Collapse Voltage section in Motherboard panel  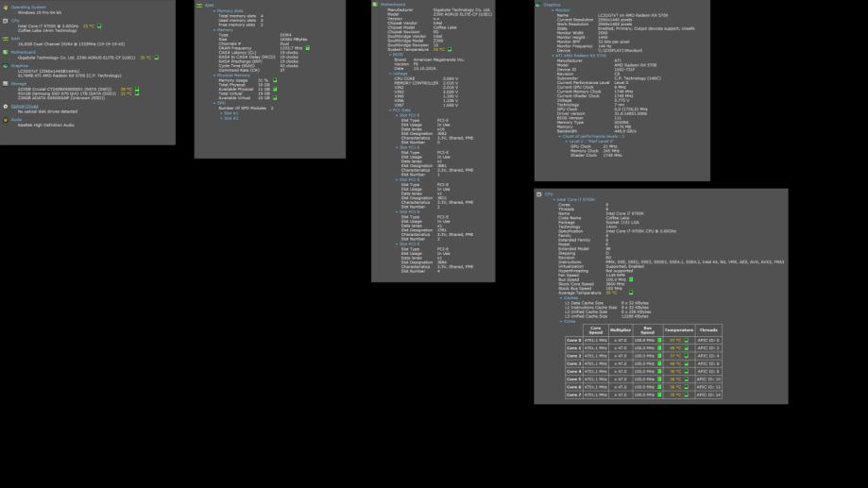click(390, 74)
